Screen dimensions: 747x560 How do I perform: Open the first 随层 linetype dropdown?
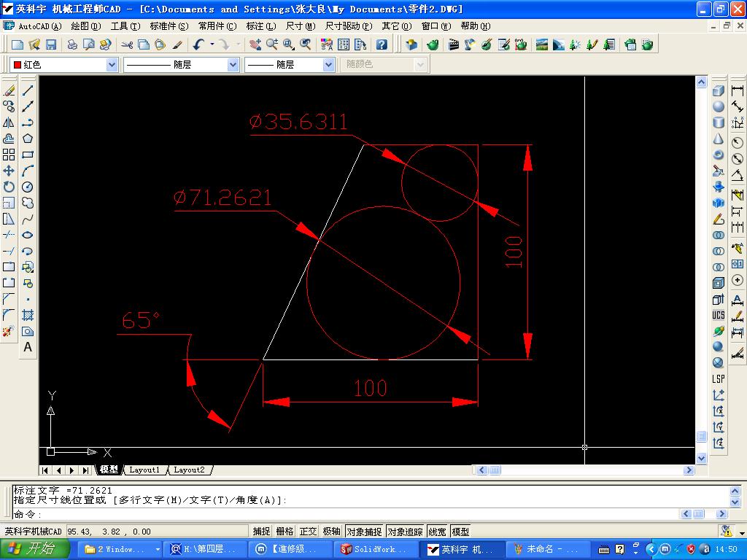pos(233,64)
